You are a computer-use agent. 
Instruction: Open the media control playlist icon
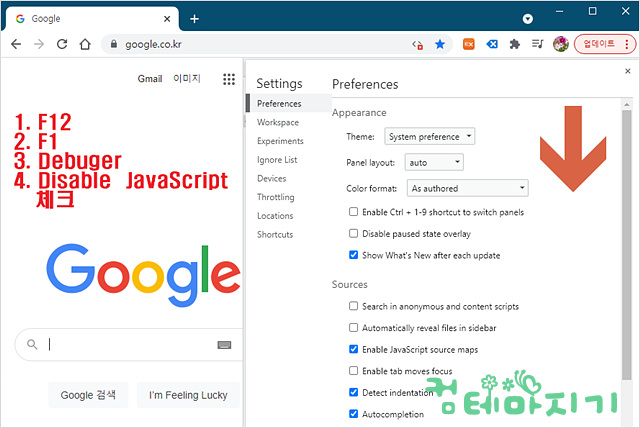pyautogui.click(x=538, y=44)
